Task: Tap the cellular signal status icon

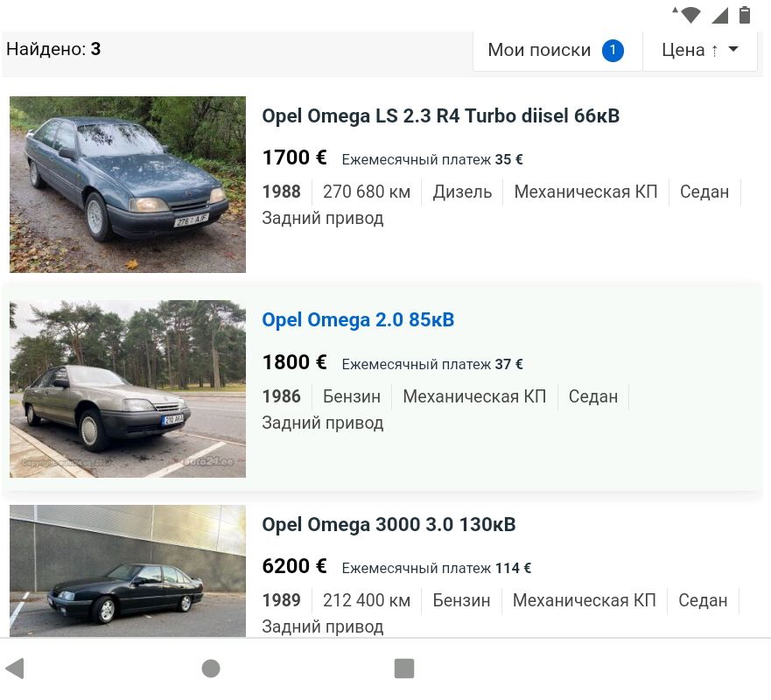Action: tap(720, 15)
